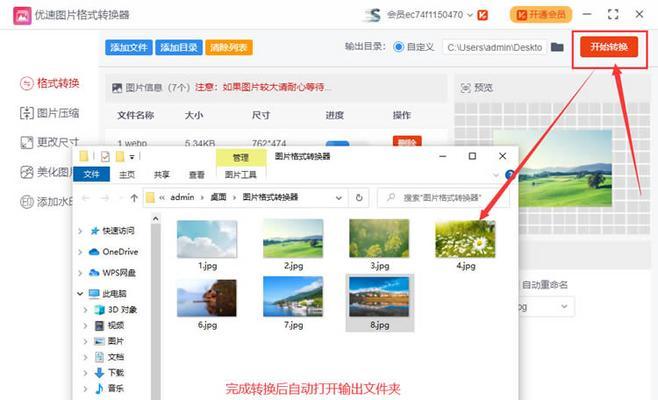Expand the 快速访问 tree node
Screen dimensions: 658x400
pos(81,231)
